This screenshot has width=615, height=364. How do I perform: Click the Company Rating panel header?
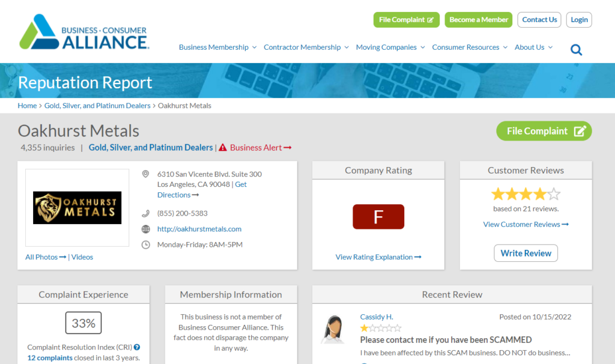pyautogui.click(x=378, y=170)
